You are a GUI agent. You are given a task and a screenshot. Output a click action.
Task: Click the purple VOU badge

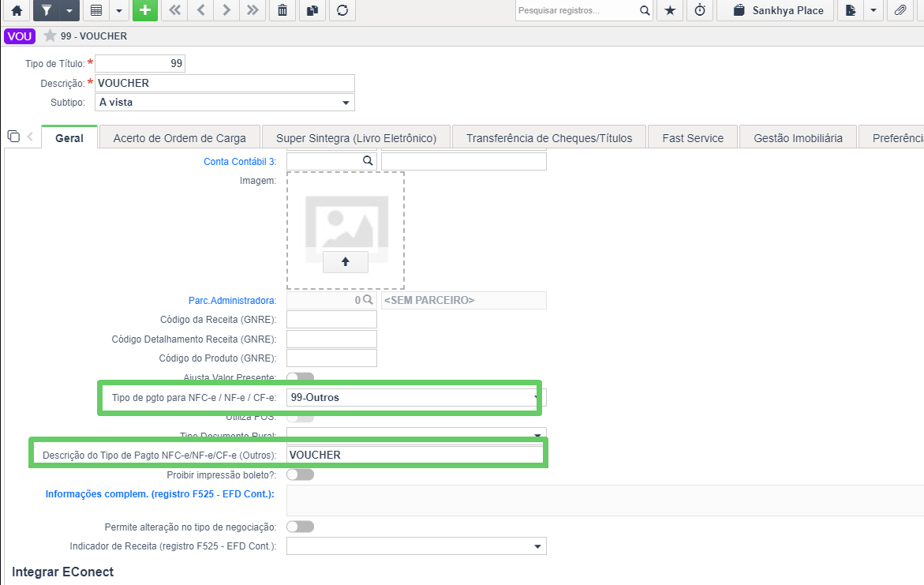point(20,36)
